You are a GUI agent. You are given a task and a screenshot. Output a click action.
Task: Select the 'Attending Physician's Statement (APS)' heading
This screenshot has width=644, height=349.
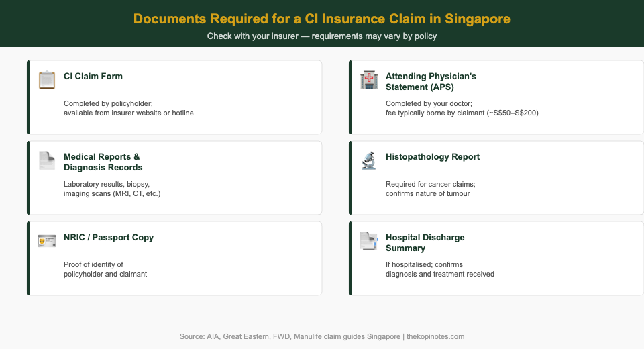[431, 81]
